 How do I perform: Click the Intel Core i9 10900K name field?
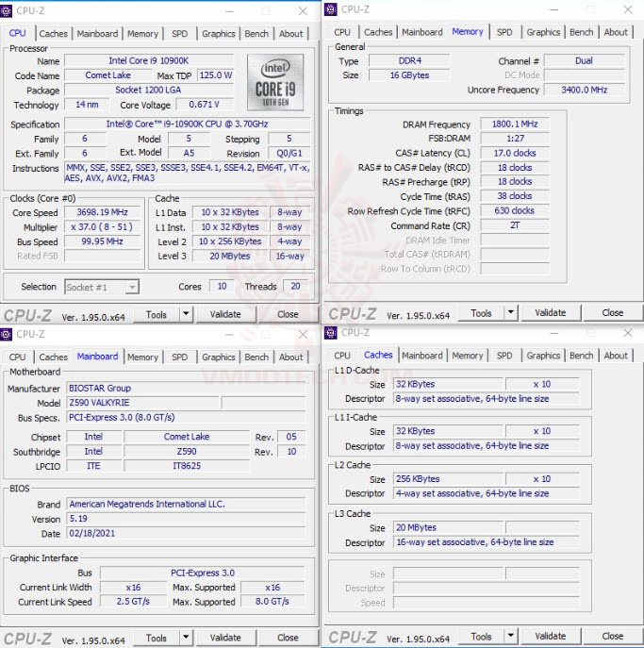pyautogui.click(x=149, y=60)
